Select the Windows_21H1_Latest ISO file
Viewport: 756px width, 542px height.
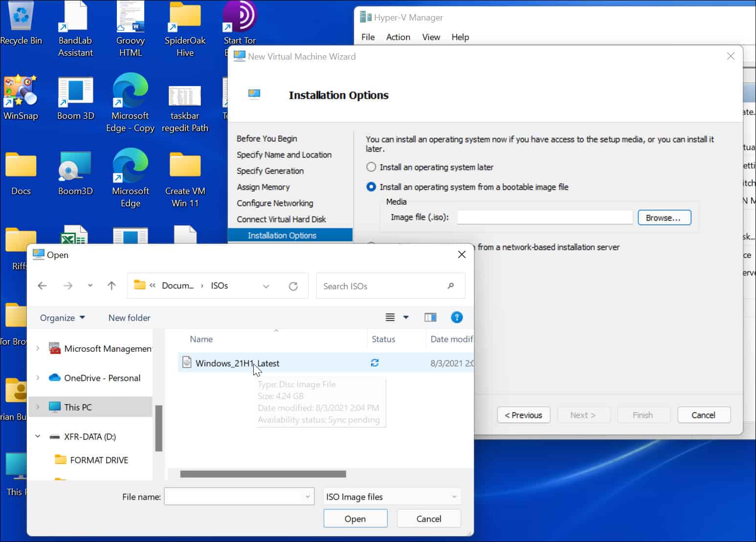pyautogui.click(x=237, y=363)
